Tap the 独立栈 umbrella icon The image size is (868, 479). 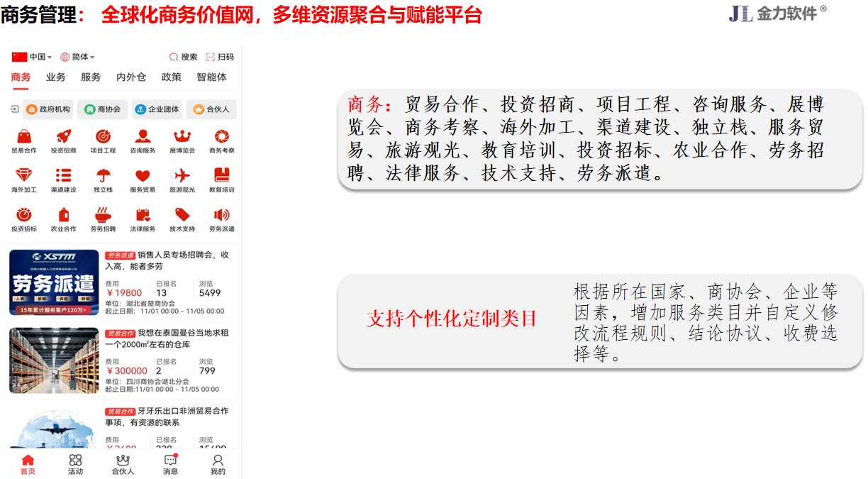[x=103, y=176]
